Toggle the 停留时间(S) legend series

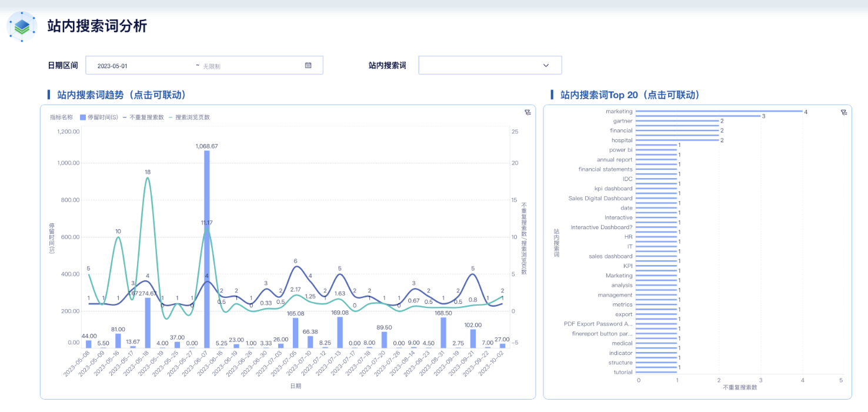[102, 118]
